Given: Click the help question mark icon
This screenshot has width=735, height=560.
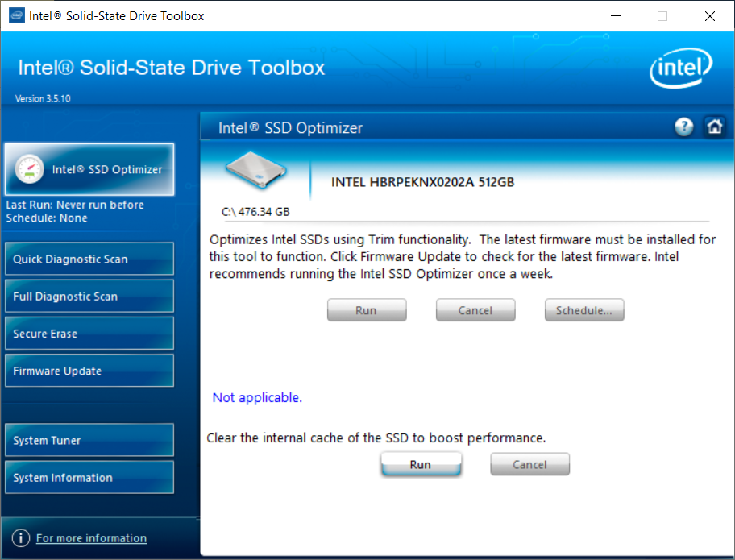Looking at the screenshot, I should [x=684, y=127].
